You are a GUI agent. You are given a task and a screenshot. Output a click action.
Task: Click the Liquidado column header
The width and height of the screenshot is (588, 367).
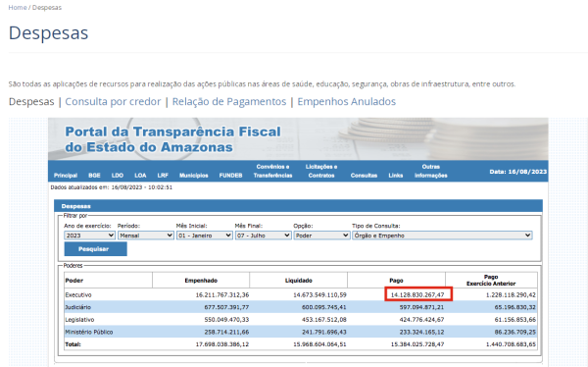pos(299,281)
